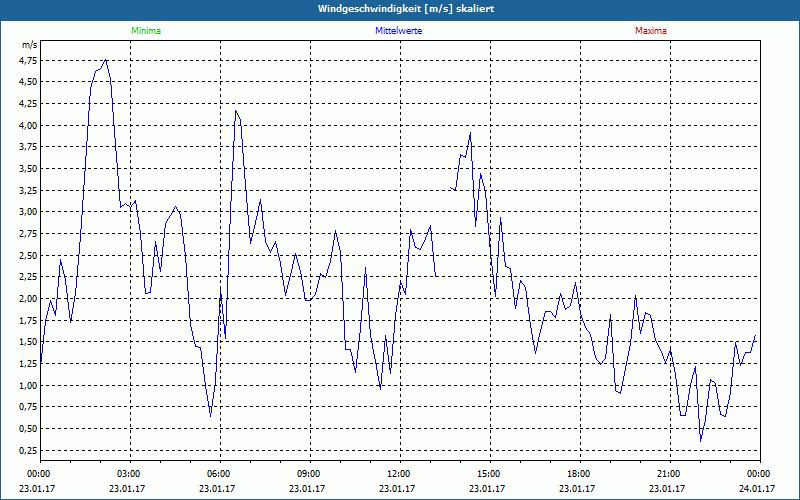Click the 4,00 y-axis value
Viewport: 800px width, 500px height.
[28, 126]
